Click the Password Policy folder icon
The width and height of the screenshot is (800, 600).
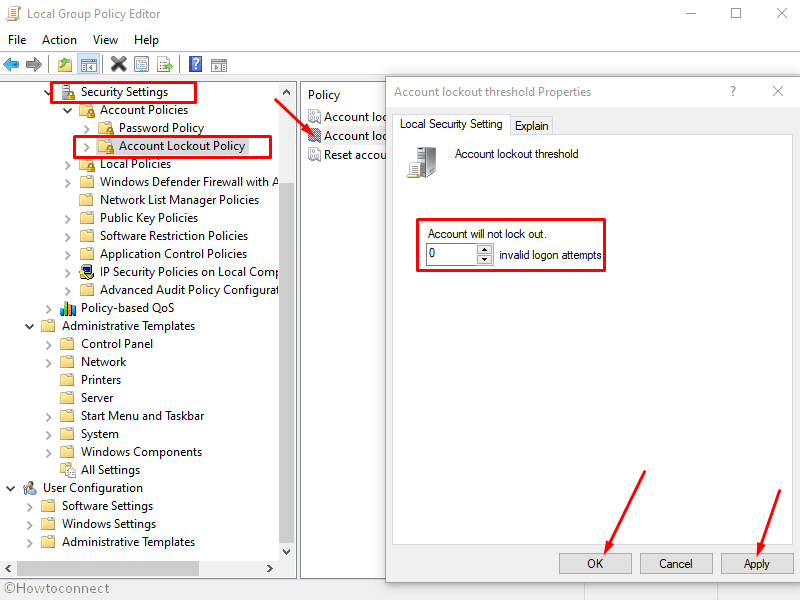pyautogui.click(x=106, y=128)
